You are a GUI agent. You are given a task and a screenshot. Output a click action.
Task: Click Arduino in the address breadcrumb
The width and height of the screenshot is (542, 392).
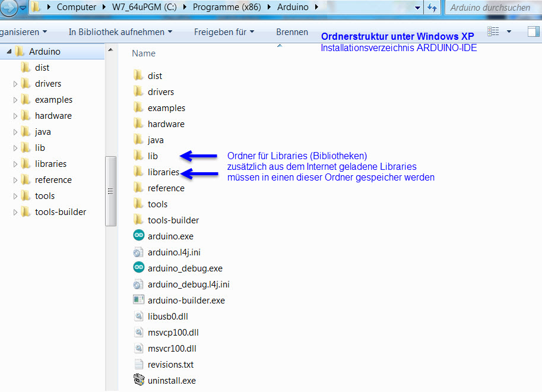(293, 7)
